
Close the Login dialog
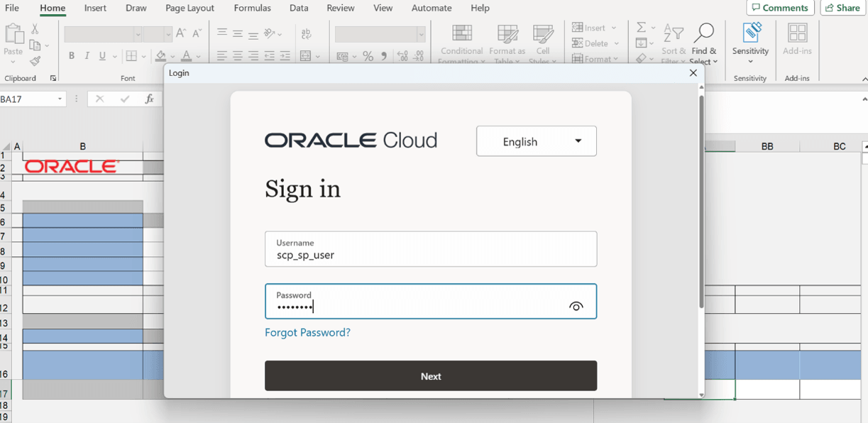[x=693, y=73]
